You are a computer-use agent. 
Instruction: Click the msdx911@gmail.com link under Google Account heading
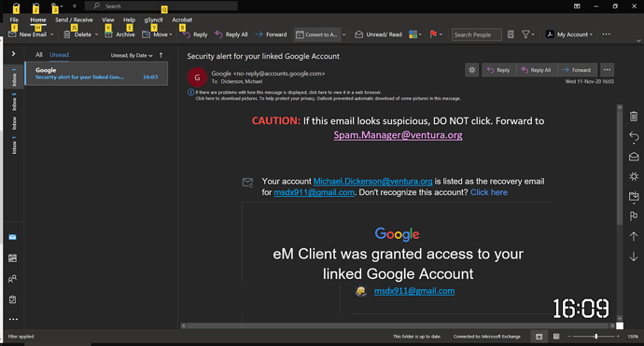click(414, 291)
